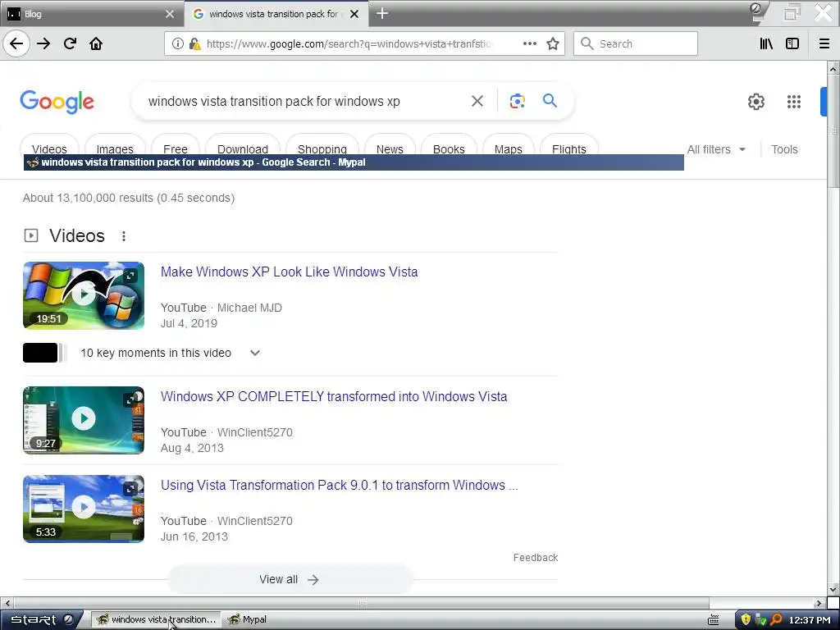Click the Google logo
Viewport: 840px width, 630px height.
pos(57,102)
